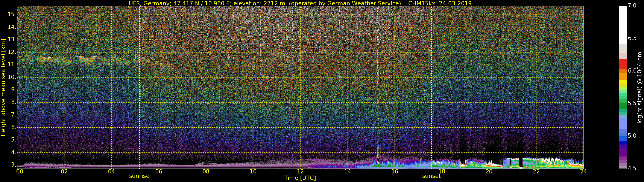Viewport: 644px width, 182px height.
Task: Click the x-axis tick label '14'
Action: [348, 172]
